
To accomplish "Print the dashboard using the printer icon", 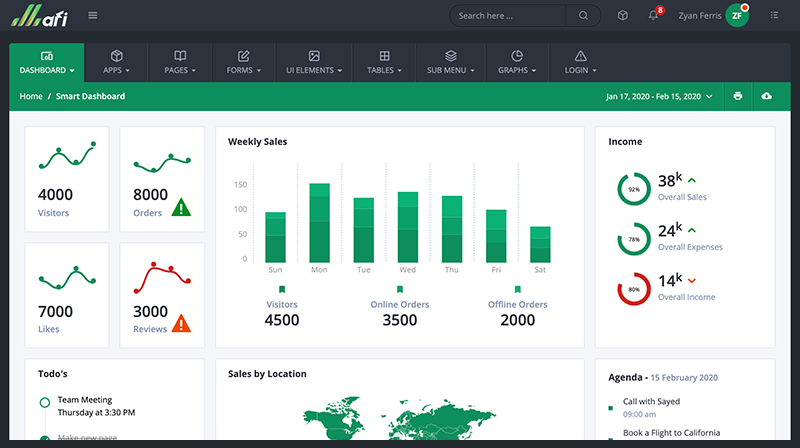I will pyautogui.click(x=738, y=96).
